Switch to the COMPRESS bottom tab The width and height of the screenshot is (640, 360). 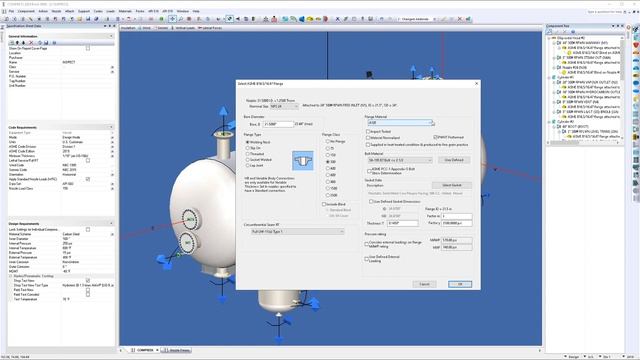pyautogui.click(x=145, y=350)
